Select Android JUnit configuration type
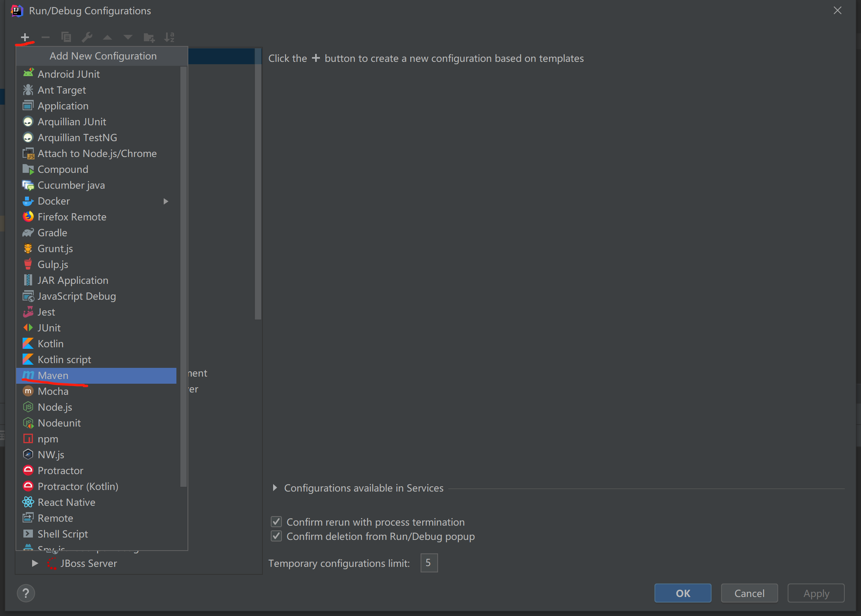The width and height of the screenshot is (861, 616). pyautogui.click(x=96, y=74)
